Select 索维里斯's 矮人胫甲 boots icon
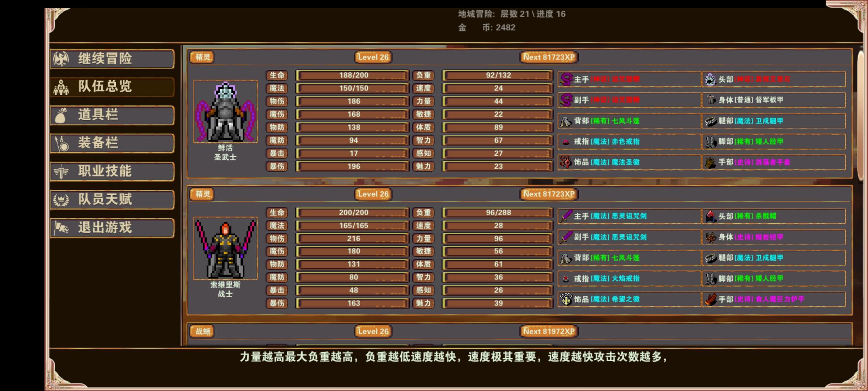 click(x=710, y=279)
